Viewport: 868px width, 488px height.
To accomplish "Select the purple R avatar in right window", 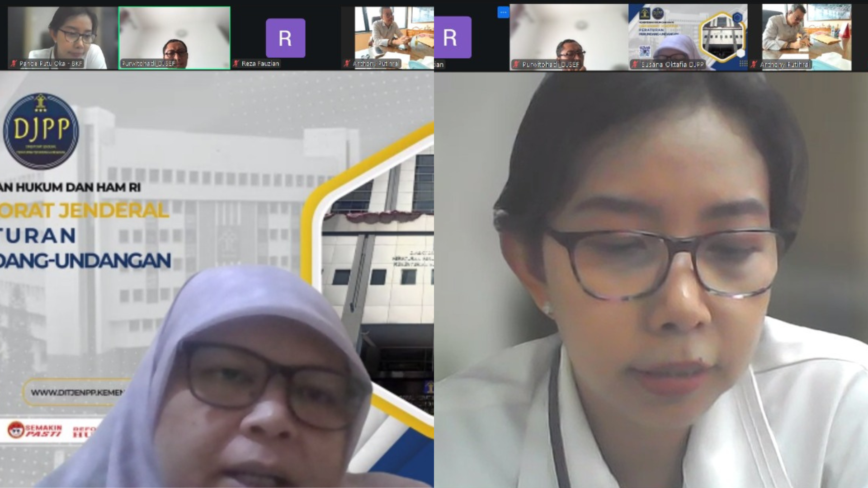I will click(452, 37).
